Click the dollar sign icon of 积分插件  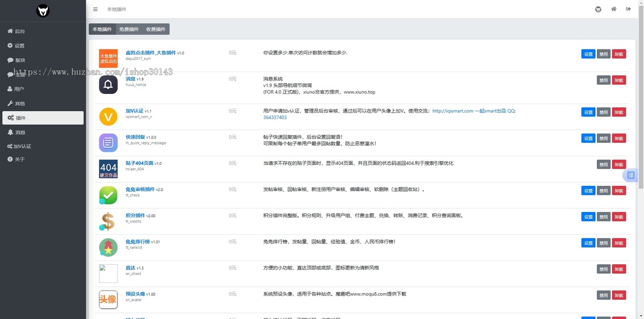point(108,221)
